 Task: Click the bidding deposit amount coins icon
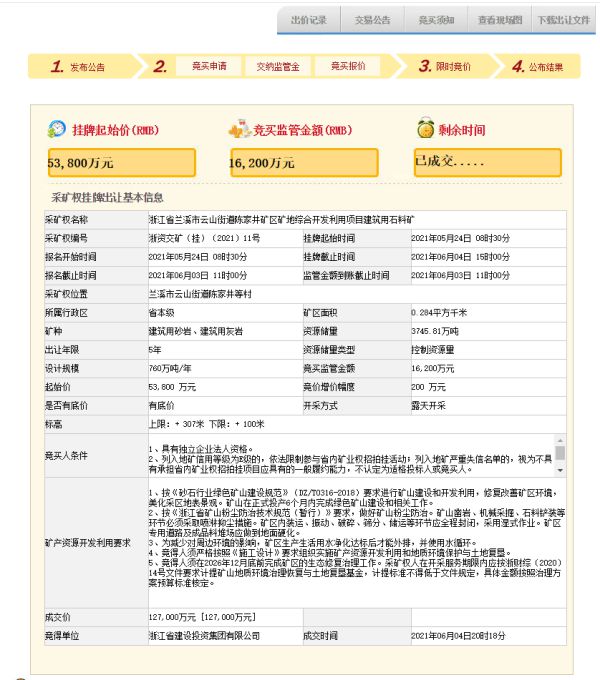click(238, 130)
